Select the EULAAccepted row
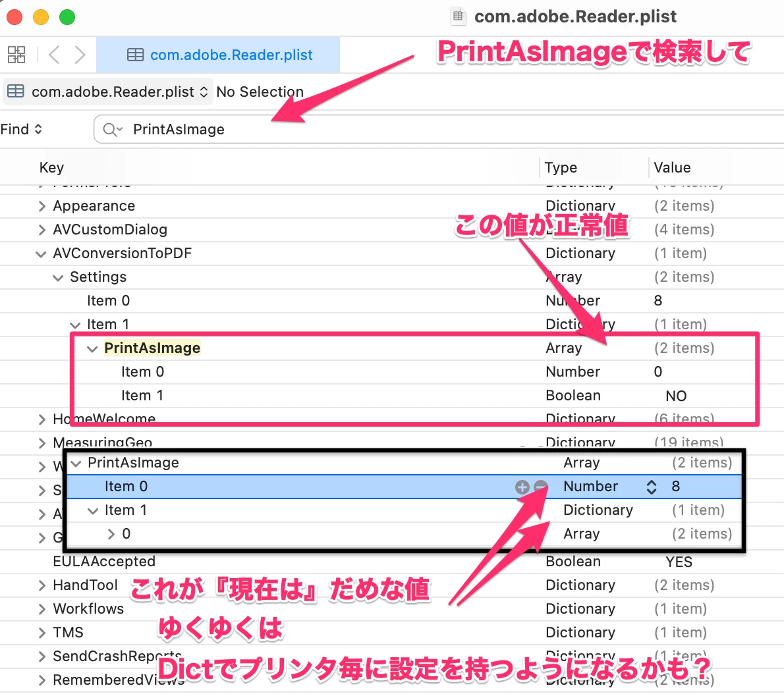Image resolution: width=784 pixels, height=694 pixels. coord(392,562)
